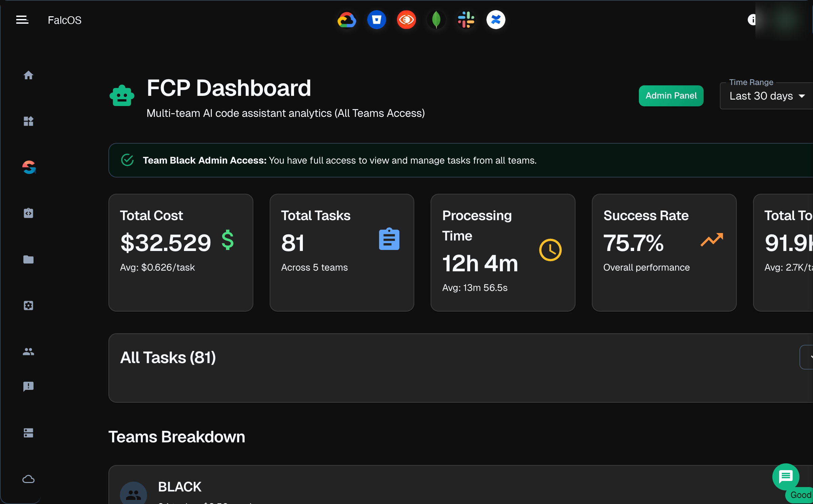
Task: Open the Google Cloud integration icon
Action: 347,20
